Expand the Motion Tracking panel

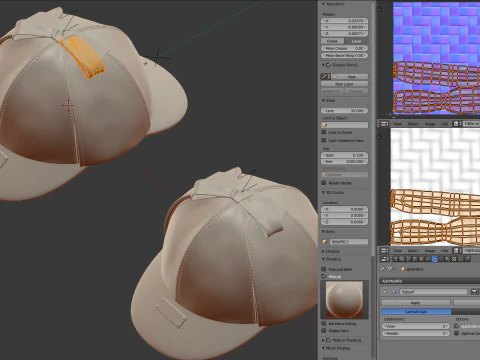click(x=323, y=340)
